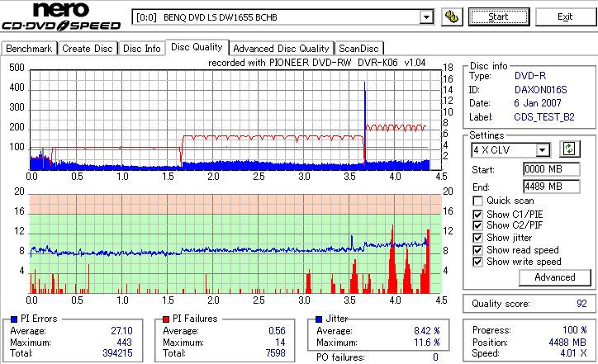Toggle Show C2/PIF checkbox
Viewport: 598px width, 364px height.
coord(477,225)
